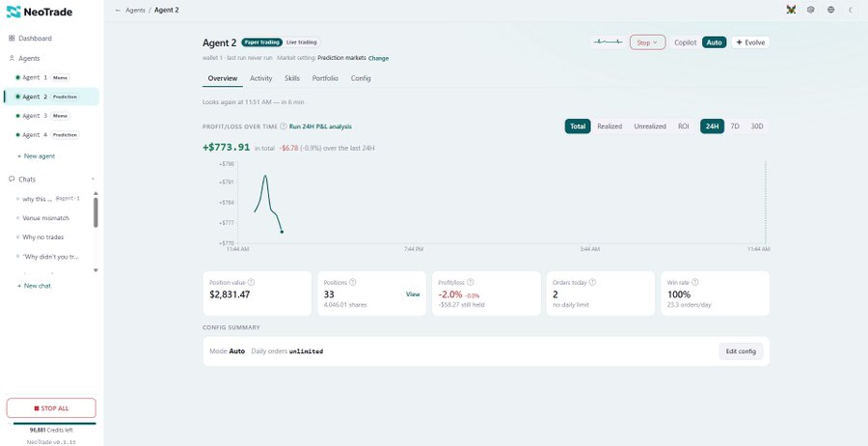Click Change market setting link
Viewport: 868px width, 446px height.
tap(379, 58)
